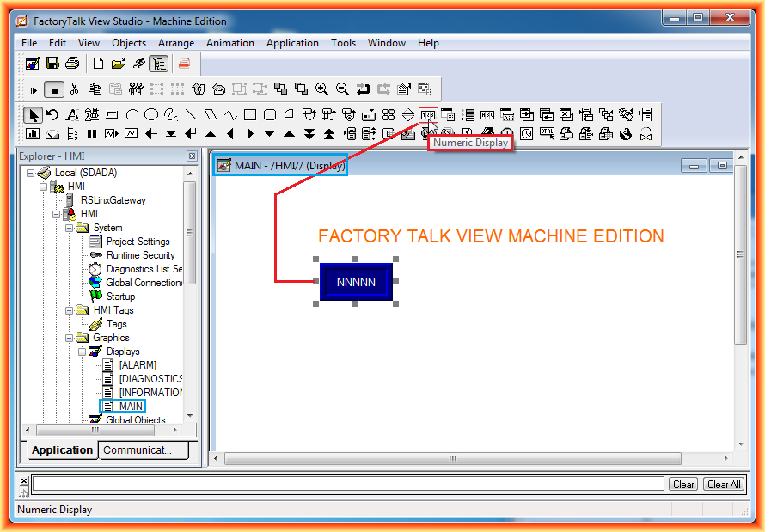
Task: Collapse the Graphics tree node
Action: coord(70,338)
